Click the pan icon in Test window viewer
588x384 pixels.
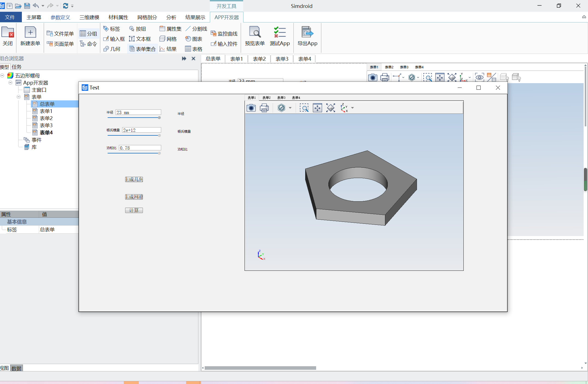coord(317,108)
